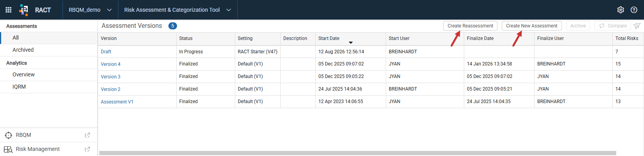Open the Assessment V1 link
This screenshot has height=156, width=644.
117,102
